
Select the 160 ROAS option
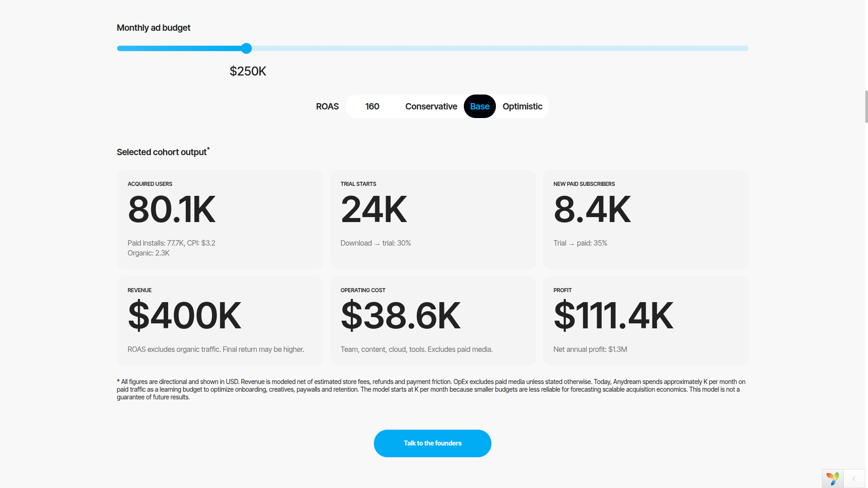372,106
